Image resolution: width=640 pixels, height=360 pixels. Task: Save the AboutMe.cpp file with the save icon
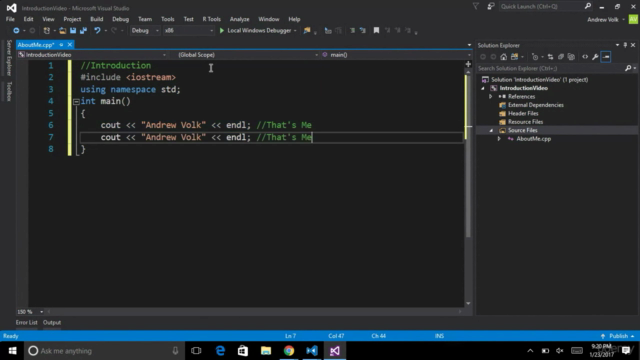click(73, 31)
